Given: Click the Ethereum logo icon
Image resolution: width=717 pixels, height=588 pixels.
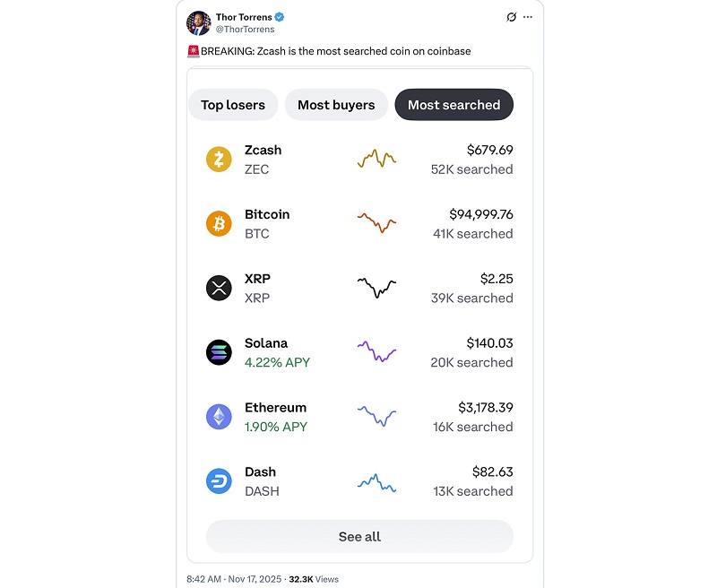Looking at the screenshot, I should click(x=219, y=417).
